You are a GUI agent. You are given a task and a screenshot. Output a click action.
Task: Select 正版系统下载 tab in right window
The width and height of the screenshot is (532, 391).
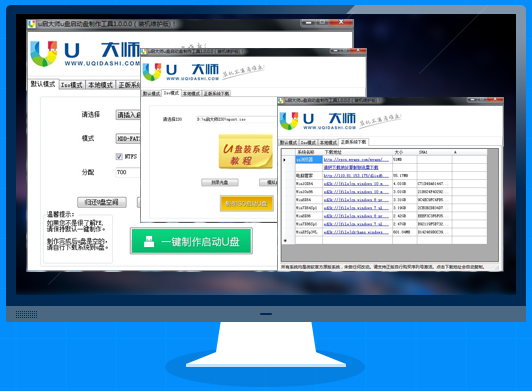click(x=354, y=142)
